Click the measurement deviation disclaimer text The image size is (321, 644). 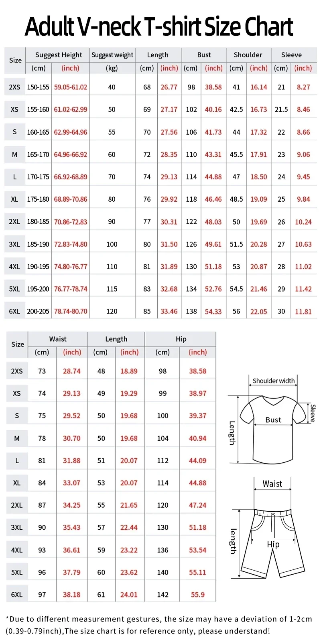click(158, 625)
